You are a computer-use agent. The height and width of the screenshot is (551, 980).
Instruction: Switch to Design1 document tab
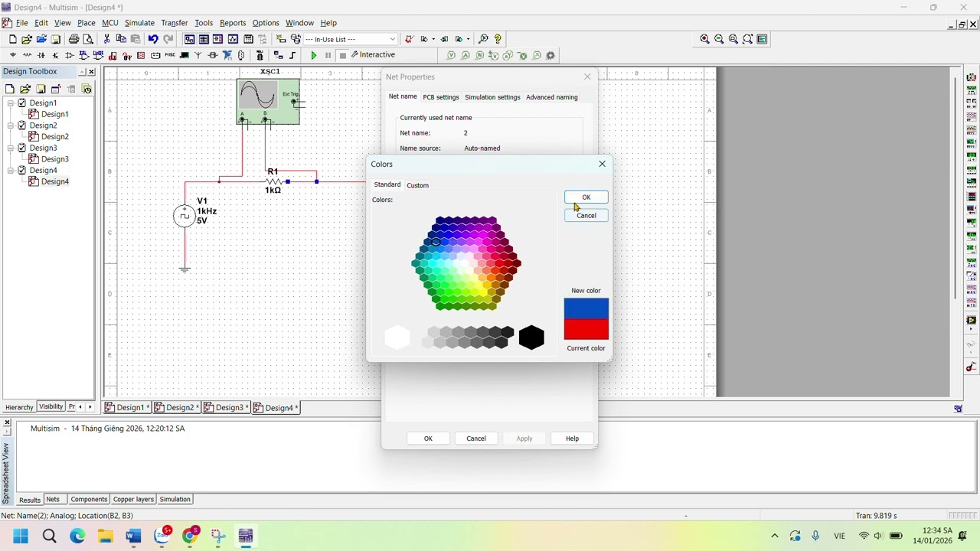(127, 408)
